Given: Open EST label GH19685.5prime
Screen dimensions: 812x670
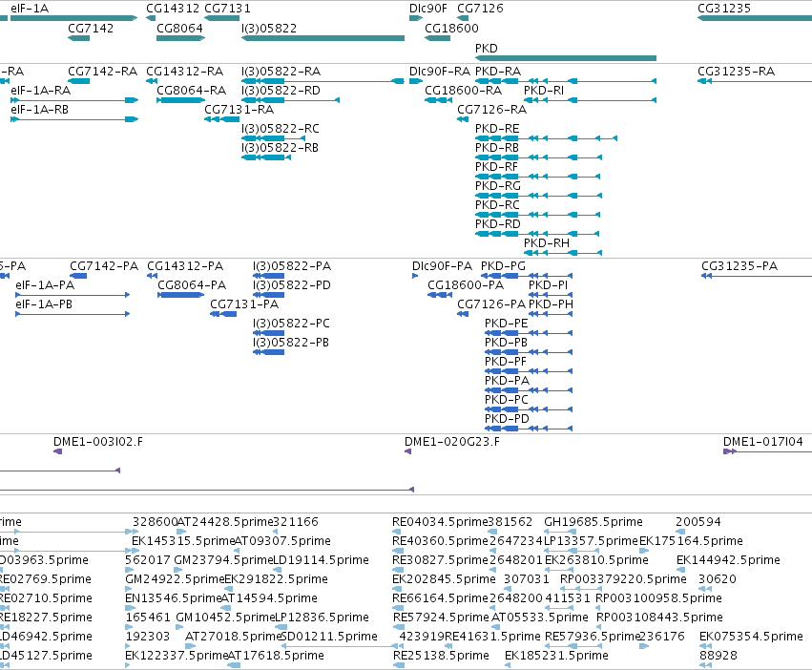Looking at the screenshot, I should pyautogui.click(x=593, y=522).
